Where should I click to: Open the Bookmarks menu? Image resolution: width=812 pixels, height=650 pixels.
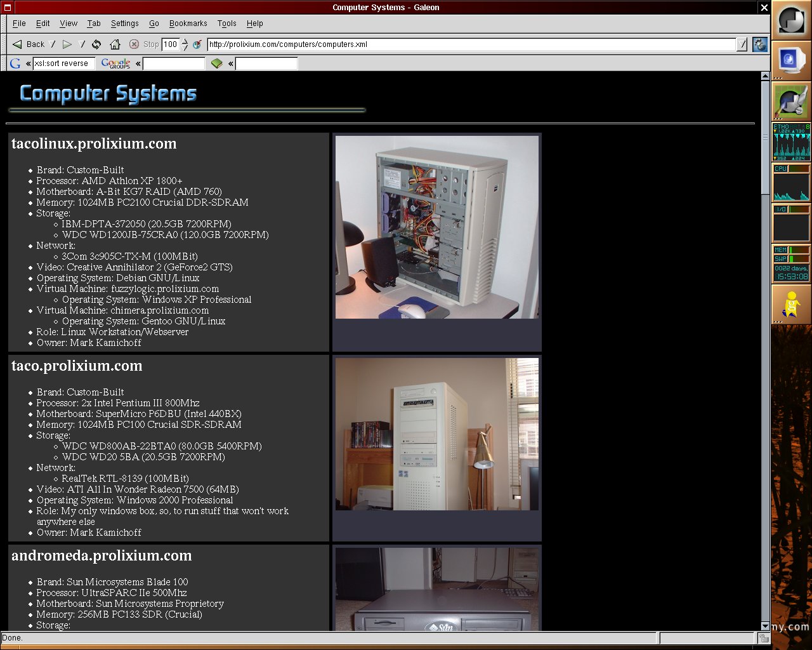[188, 23]
